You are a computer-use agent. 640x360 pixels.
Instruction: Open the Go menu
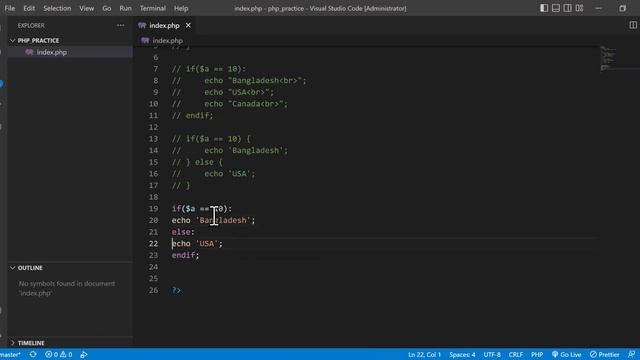click(x=107, y=8)
